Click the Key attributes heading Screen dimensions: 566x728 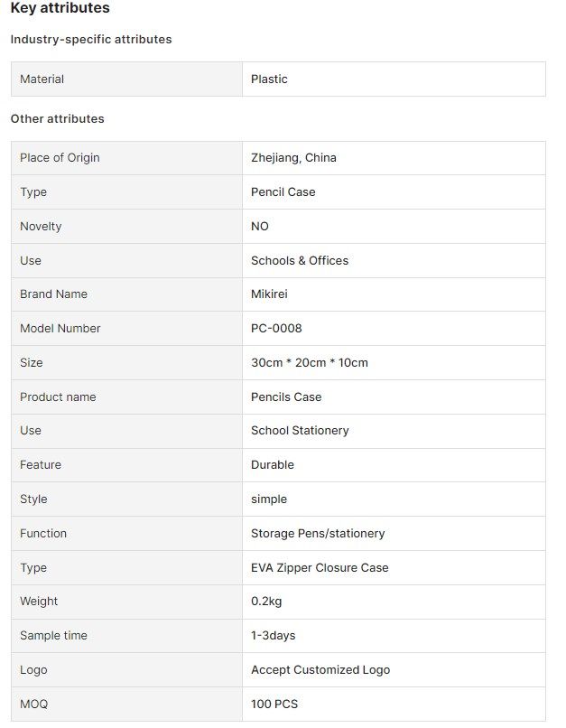tap(60, 8)
